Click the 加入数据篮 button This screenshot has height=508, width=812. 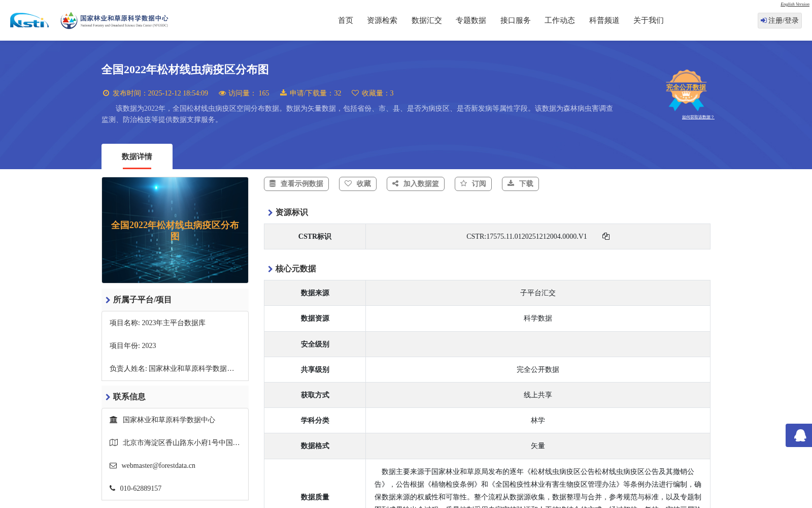[416, 184]
